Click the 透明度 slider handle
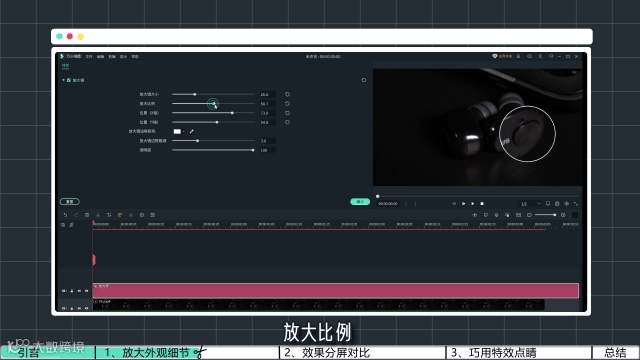The image size is (640, 360). pos(253,150)
